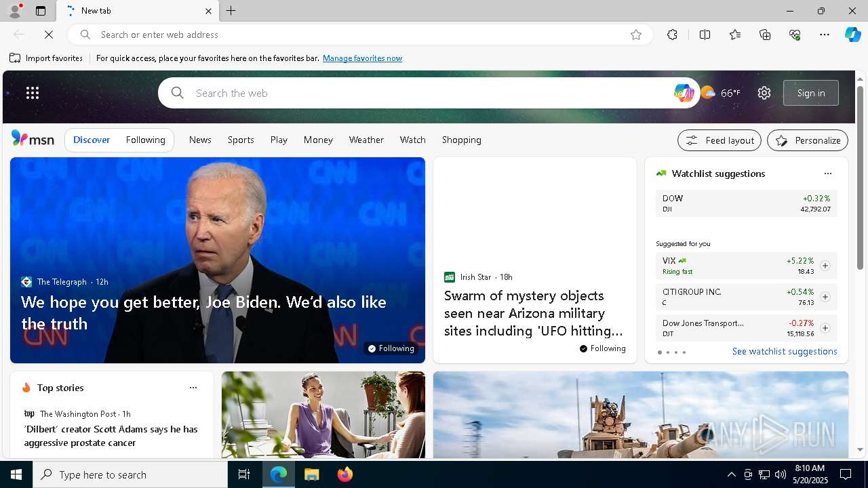Image resolution: width=868 pixels, height=488 pixels.
Task: Open the 66°F weather widget
Action: coord(721,93)
